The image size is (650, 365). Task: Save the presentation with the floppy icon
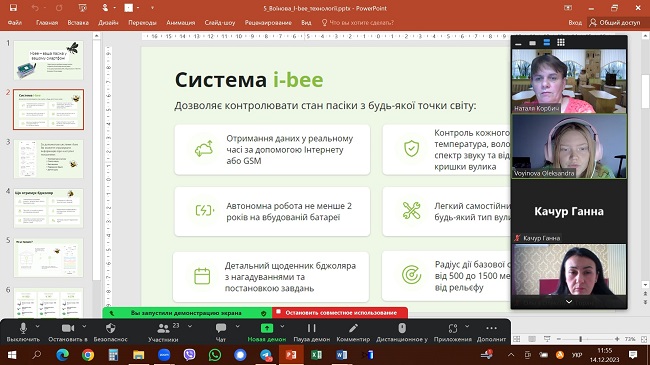(x=13, y=8)
